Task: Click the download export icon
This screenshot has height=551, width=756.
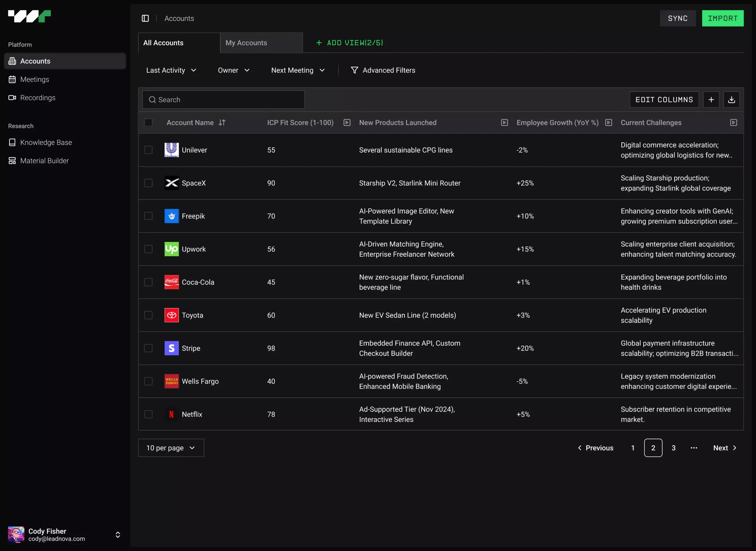Action: pos(731,100)
